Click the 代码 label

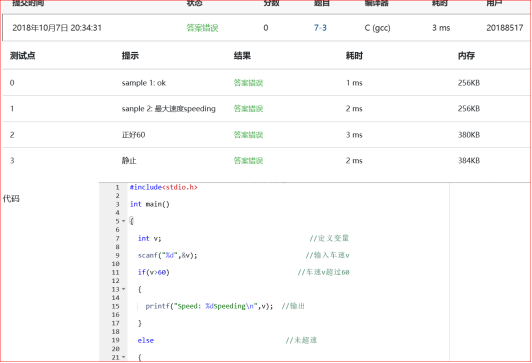point(11,198)
